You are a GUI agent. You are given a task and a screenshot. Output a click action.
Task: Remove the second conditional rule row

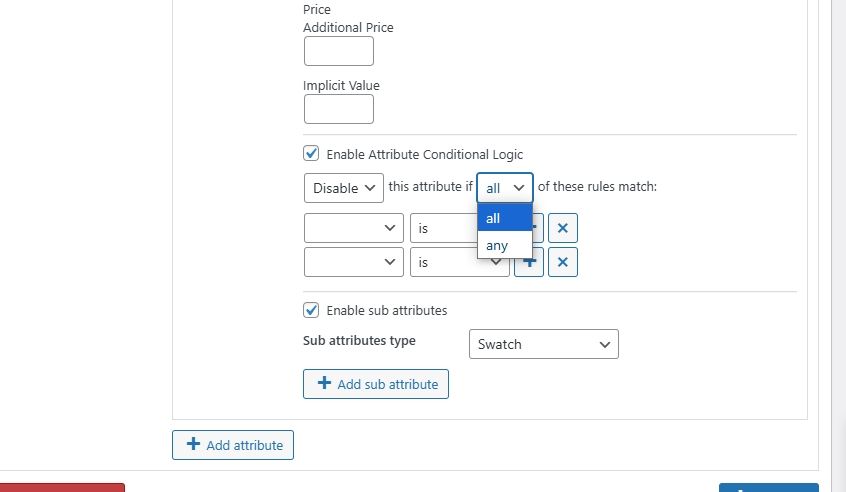click(563, 262)
